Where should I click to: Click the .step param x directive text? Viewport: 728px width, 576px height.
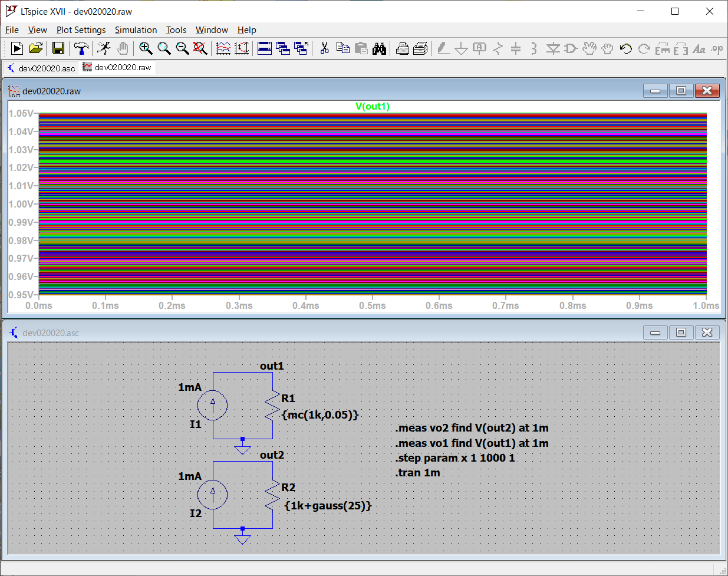click(454, 458)
